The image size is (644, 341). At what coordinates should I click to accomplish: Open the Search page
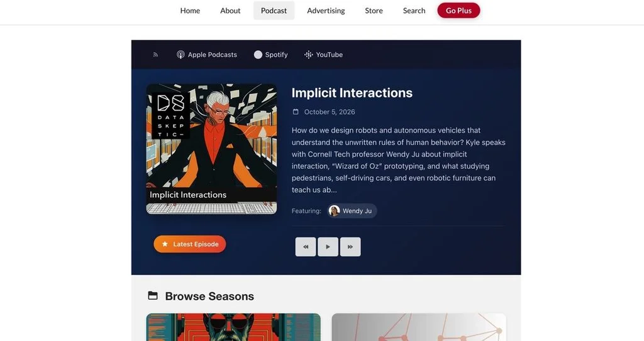[x=414, y=11]
